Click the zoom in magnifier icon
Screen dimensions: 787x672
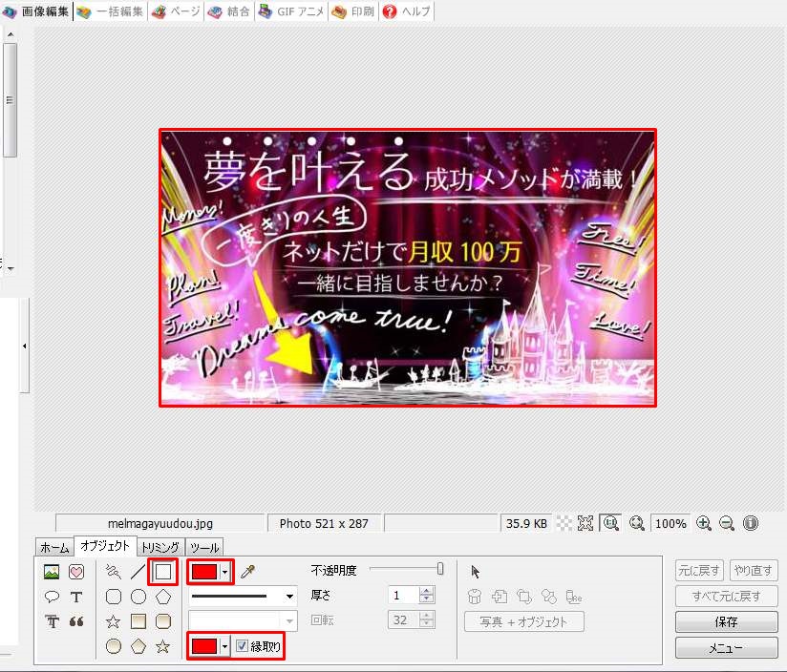tap(704, 523)
